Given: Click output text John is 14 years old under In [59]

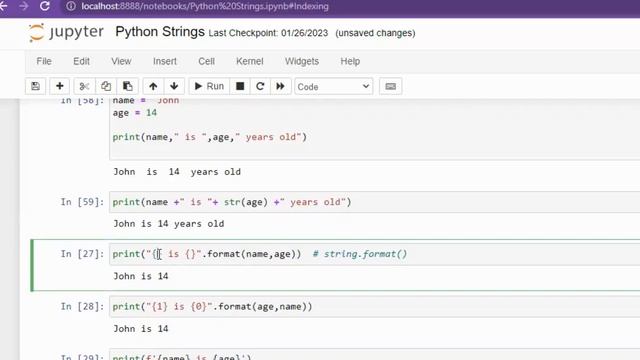Looking at the screenshot, I should tap(169, 224).
